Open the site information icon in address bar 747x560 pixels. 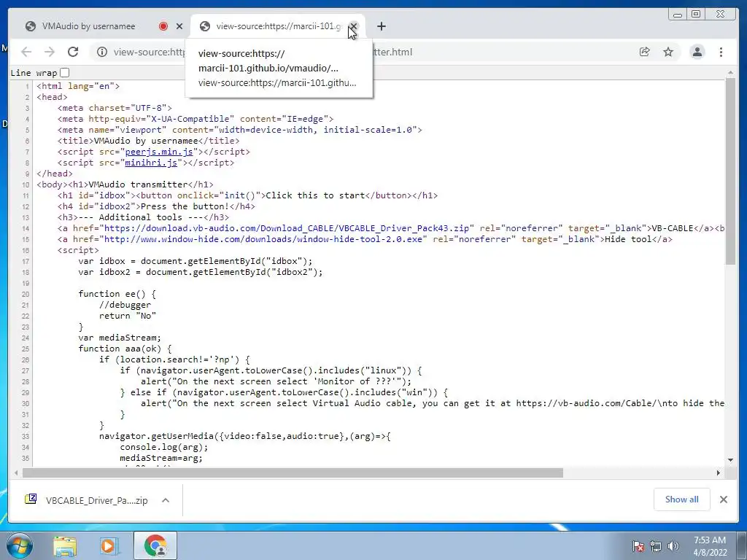(102, 52)
